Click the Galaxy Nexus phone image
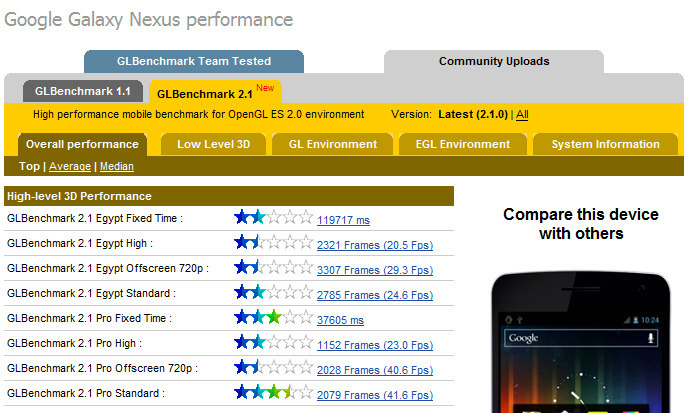 point(581,343)
